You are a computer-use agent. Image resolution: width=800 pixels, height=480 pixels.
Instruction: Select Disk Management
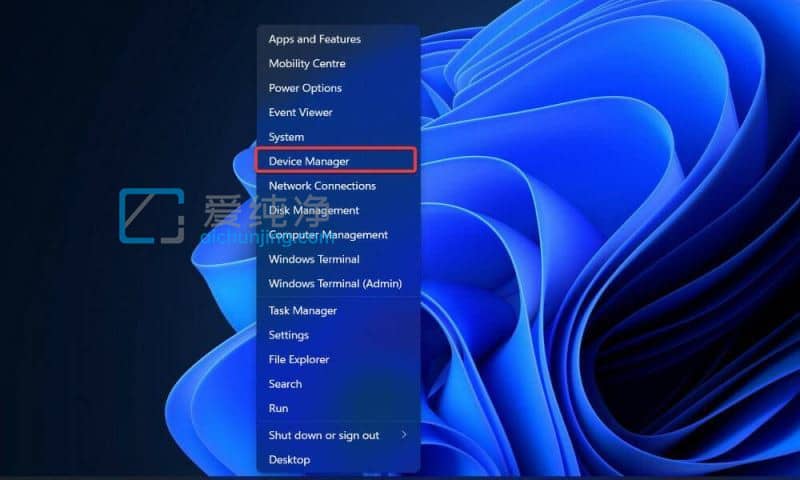coord(313,210)
